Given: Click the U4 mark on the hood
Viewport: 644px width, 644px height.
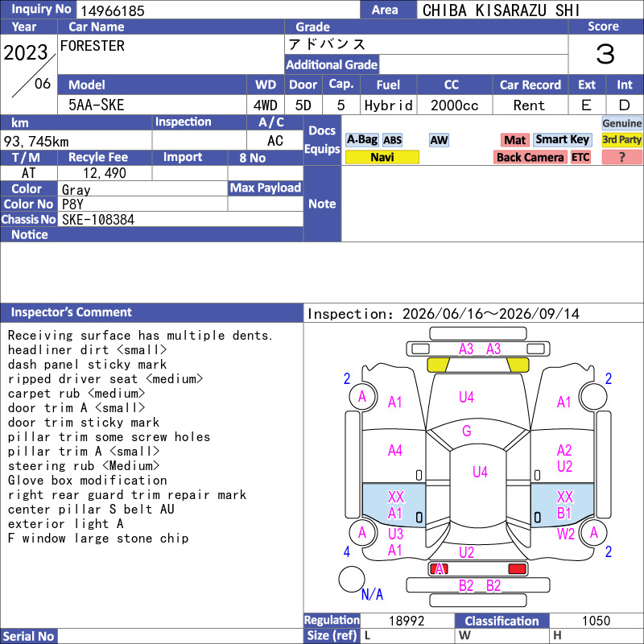Looking at the screenshot, I should click(466, 397).
